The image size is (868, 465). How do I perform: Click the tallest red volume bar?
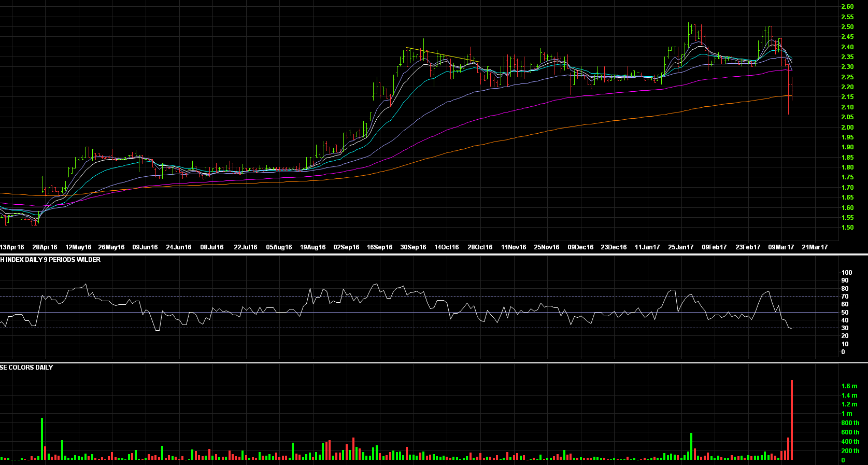tap(792, 420)
